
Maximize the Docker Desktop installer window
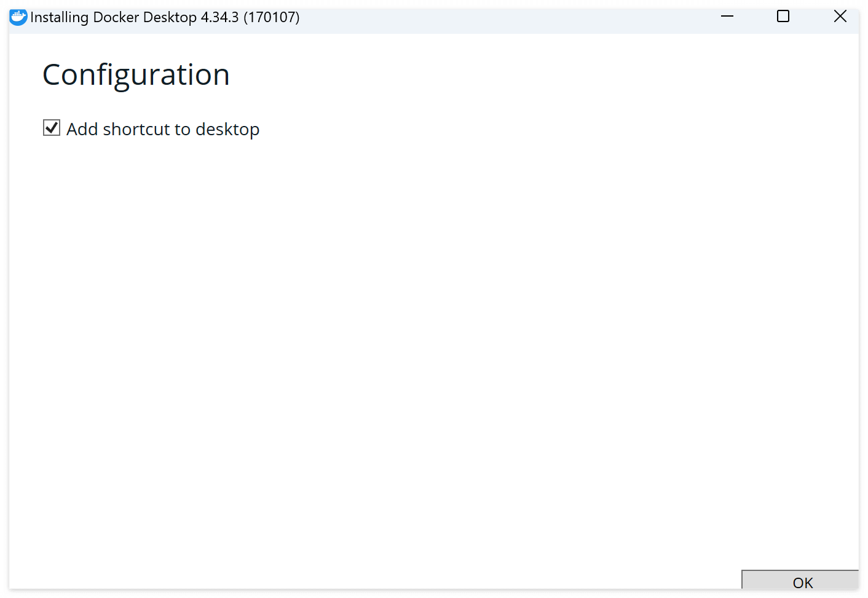(x=783, y=17)
